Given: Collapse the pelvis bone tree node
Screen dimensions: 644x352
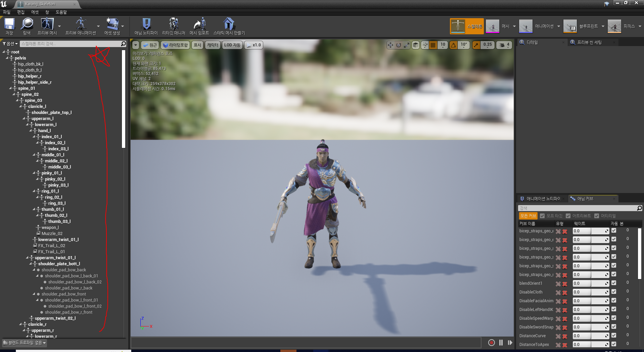Looking at the screenshot, I should click(7, 58).
